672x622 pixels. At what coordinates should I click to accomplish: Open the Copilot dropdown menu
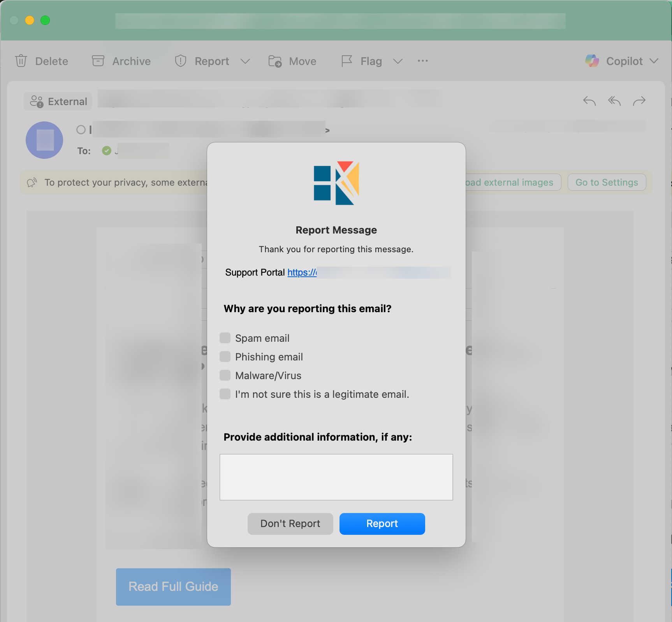tap(654, 61)
